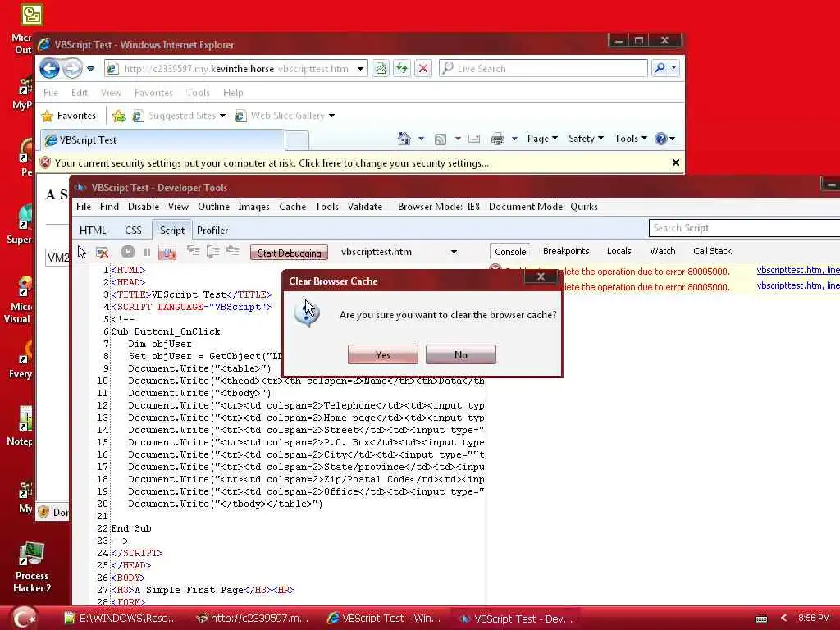Screen dimensions: 840x630
Task: Click the security warning shield icon
Action: point(45,163)
